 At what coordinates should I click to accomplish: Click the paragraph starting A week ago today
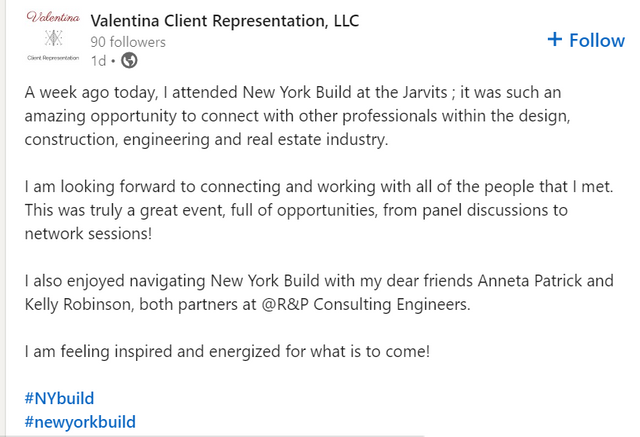[x=298, y=116]
